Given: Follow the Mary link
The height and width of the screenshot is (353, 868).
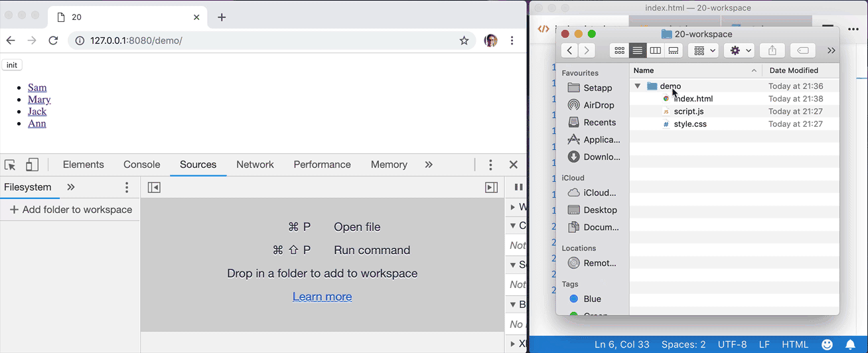Looking at the screenshot, I should (x=39, y=100).
